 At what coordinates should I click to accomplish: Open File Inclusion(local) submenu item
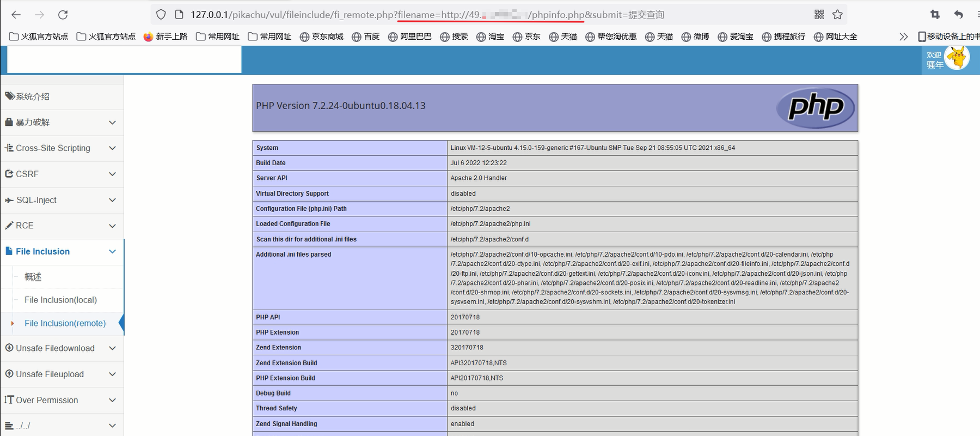point(60,300)
